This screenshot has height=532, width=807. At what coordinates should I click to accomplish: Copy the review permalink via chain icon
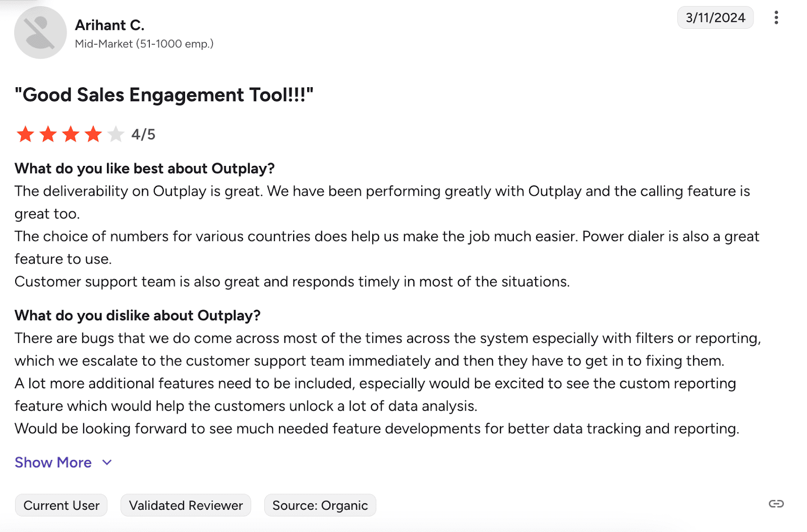(776, 504)
